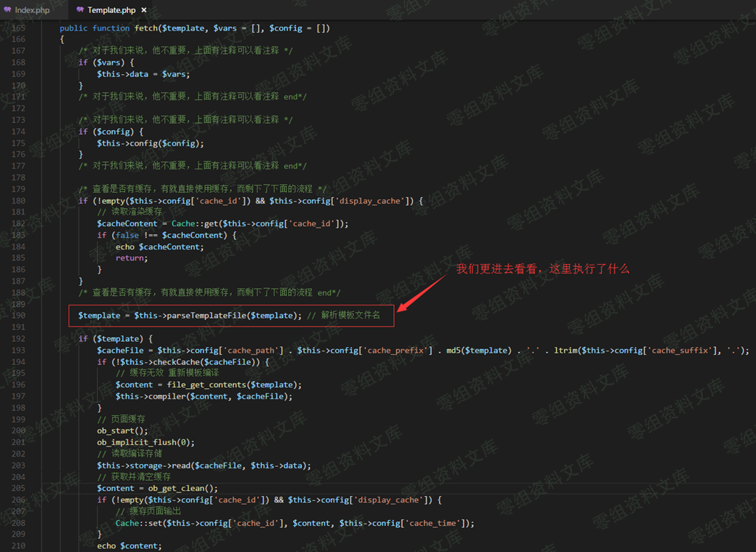Close the Template.php tab
The height and width of the screenshot is (552, 756).
click(144, 9)
